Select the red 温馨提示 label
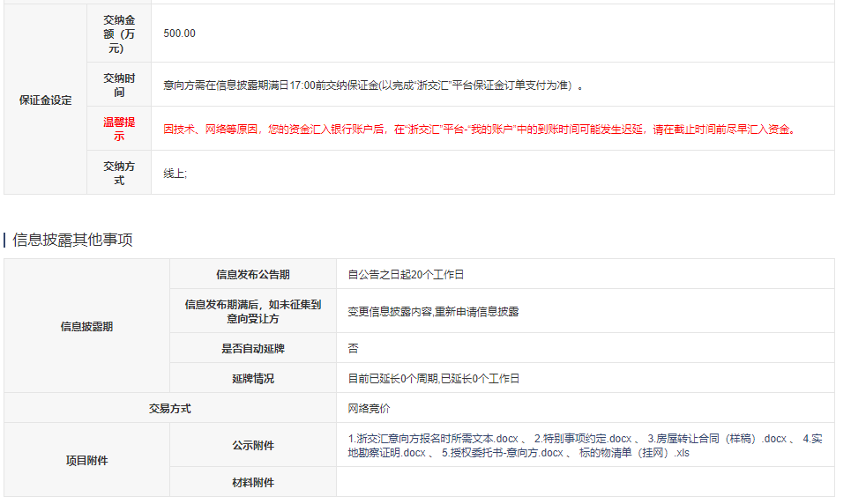 pos(119,129)
